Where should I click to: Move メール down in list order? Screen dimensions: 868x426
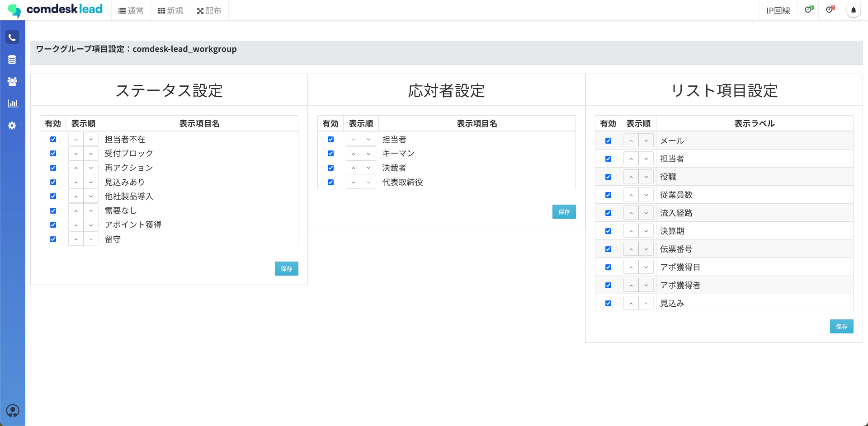646,141
